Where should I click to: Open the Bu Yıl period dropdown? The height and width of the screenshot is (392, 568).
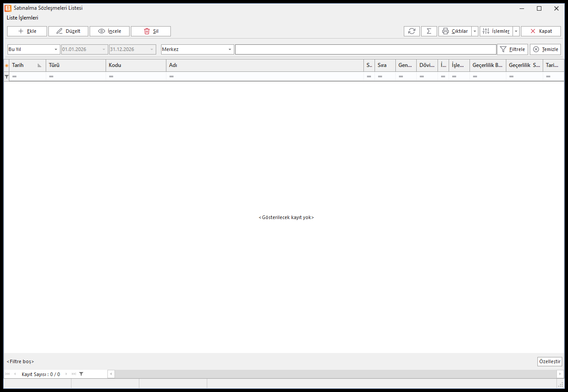(x=34, y=49)
